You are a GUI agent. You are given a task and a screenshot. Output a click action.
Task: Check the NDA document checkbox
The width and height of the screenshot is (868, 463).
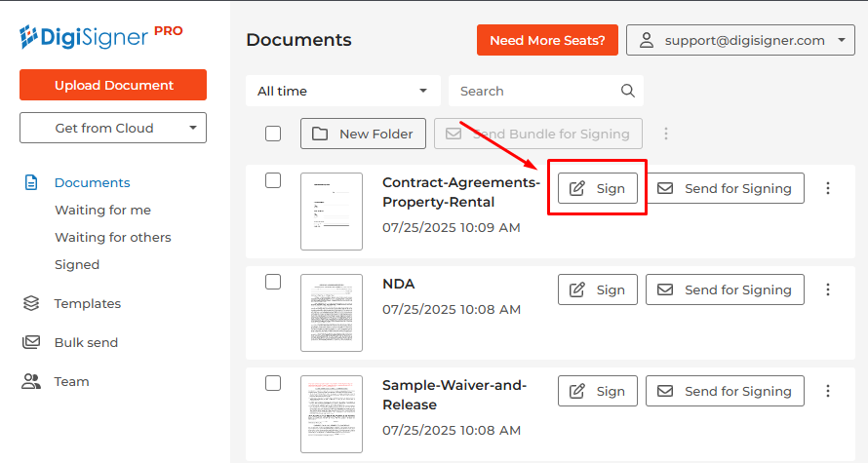pos(273,282)
